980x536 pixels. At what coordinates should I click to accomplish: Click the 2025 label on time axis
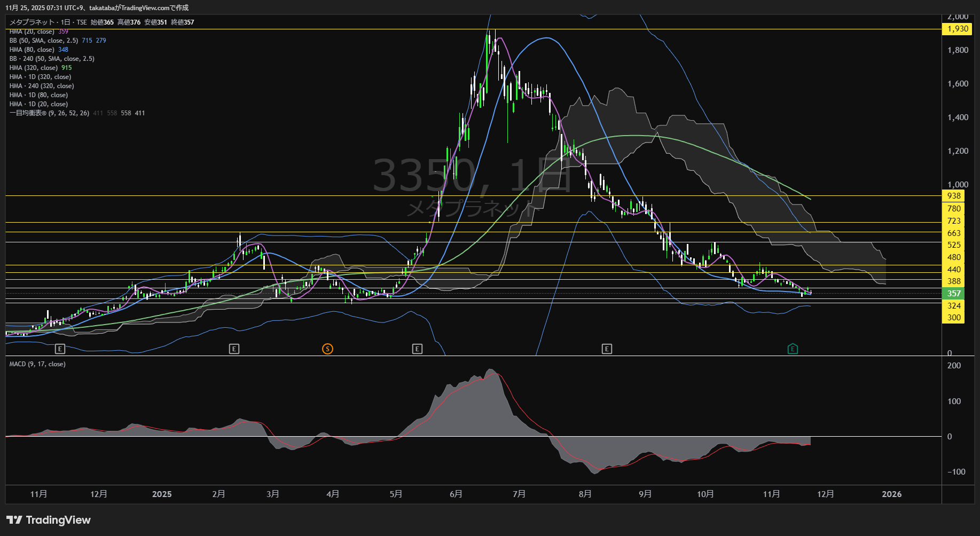pyautogui.click(x=162, y=494)
